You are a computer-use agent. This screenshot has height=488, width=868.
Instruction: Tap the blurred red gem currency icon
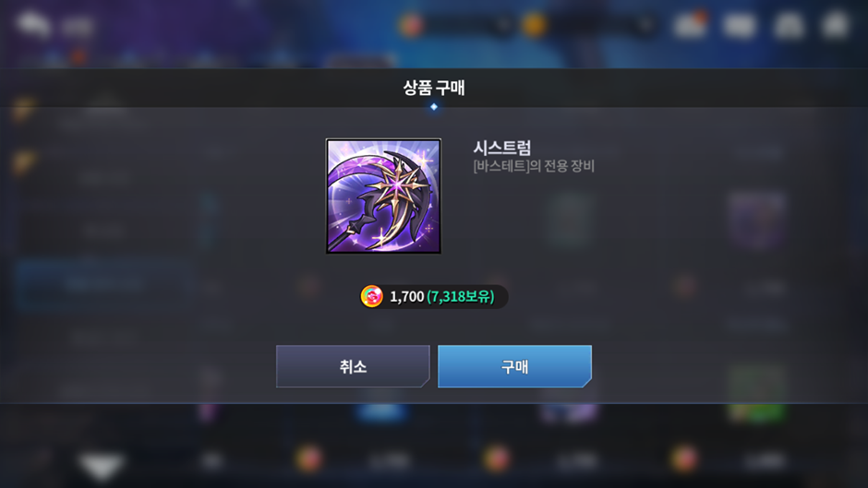click(x=411, y=25)
